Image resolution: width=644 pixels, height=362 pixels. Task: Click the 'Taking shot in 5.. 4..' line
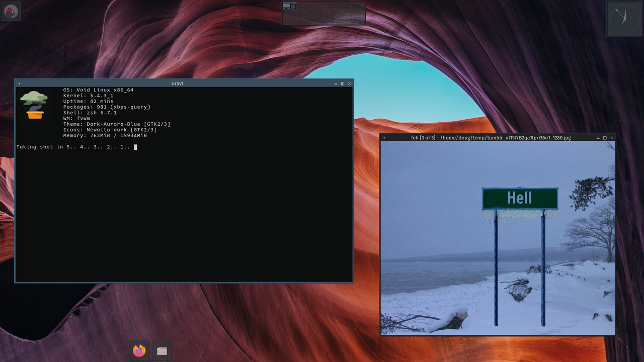pos(73,147)
